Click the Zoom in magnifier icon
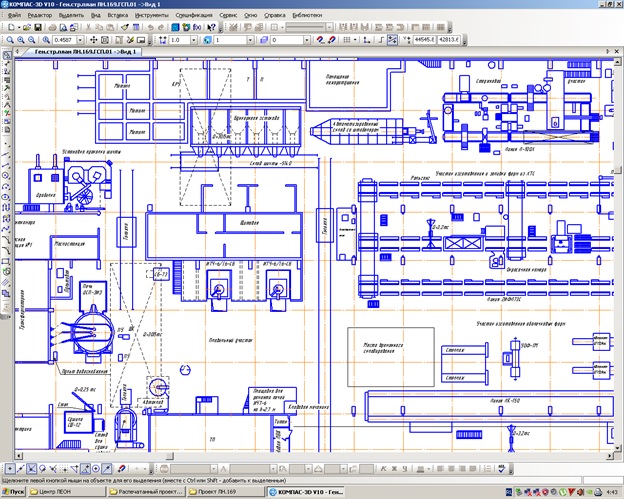This screenshot has width=624, height=499. [21, 40]
